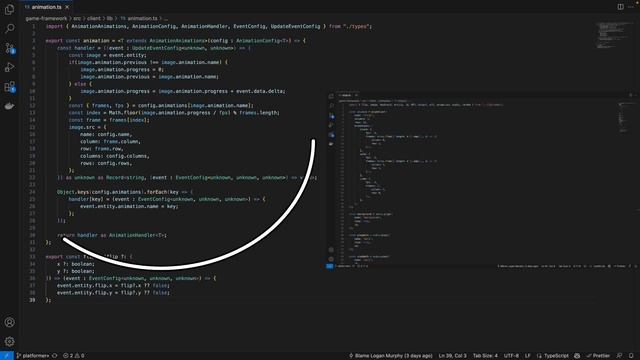Viewport: 640px width, 360px height.
Task: Click 'x ?: boolean;' line
Action: (76, 264)
